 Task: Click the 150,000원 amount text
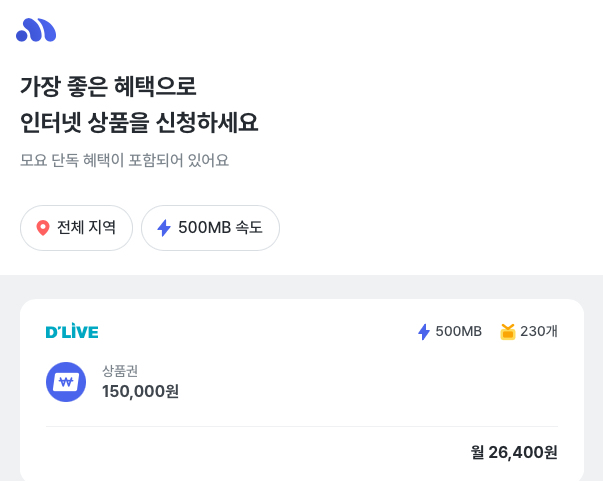click(x=140, y=391)
